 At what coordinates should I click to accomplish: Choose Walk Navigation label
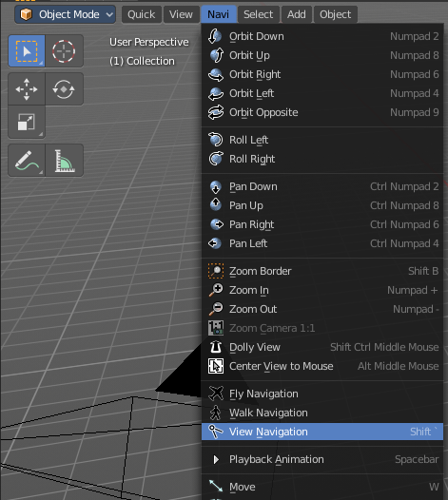pos(268,413)
